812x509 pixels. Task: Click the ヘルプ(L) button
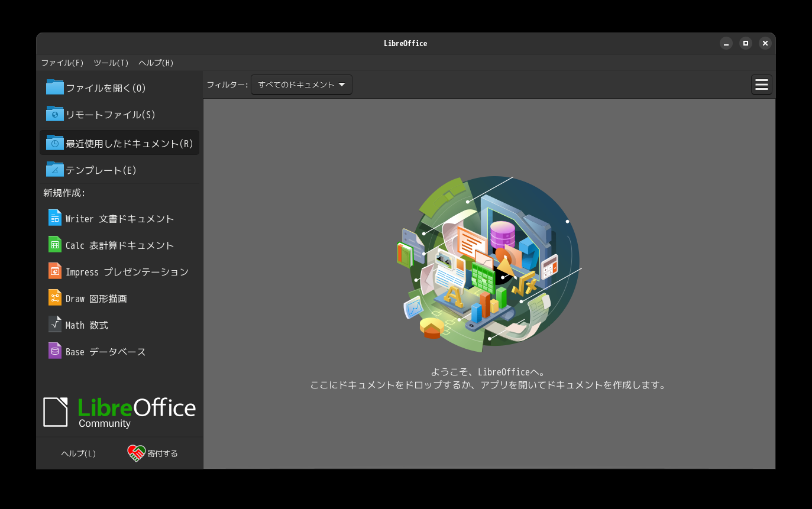tap(79, 453)
